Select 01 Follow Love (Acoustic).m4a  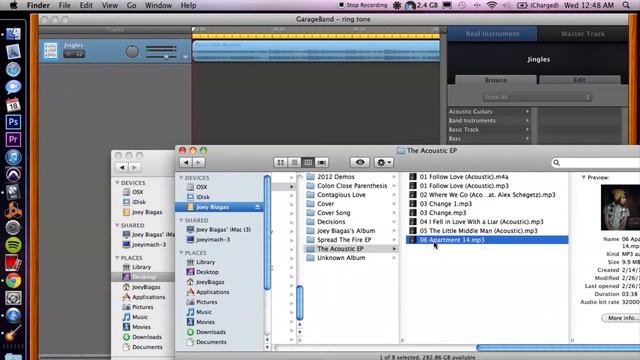click(x=464, y=177)
